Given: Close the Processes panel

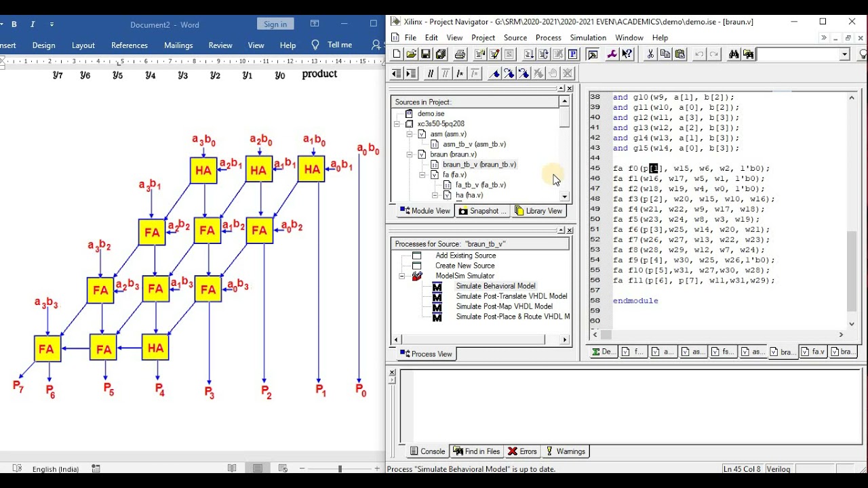Looking at the screenshot, I should tap(570, 230).
